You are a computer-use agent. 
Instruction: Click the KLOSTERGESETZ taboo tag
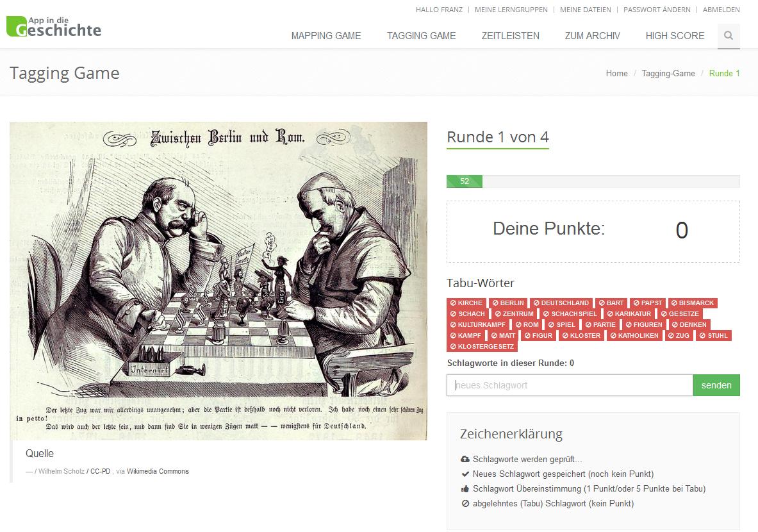coord(481,347)
